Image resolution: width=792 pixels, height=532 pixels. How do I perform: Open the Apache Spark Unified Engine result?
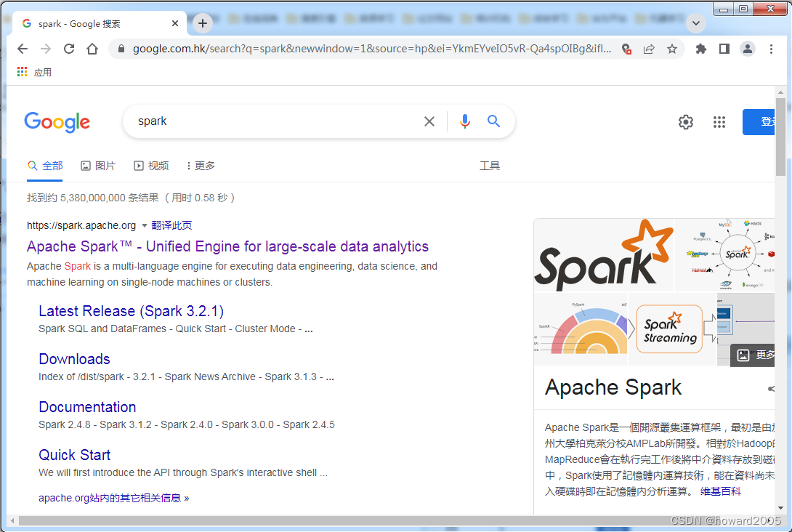point(227,246)
